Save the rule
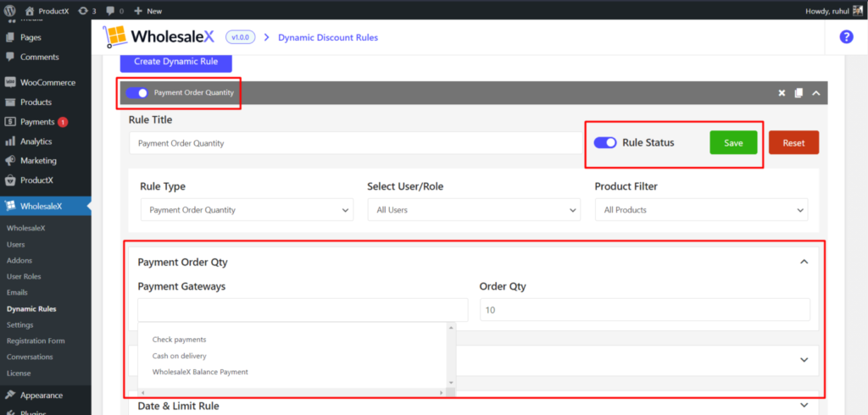The image size is (868, 415). [x=733, y=143]
